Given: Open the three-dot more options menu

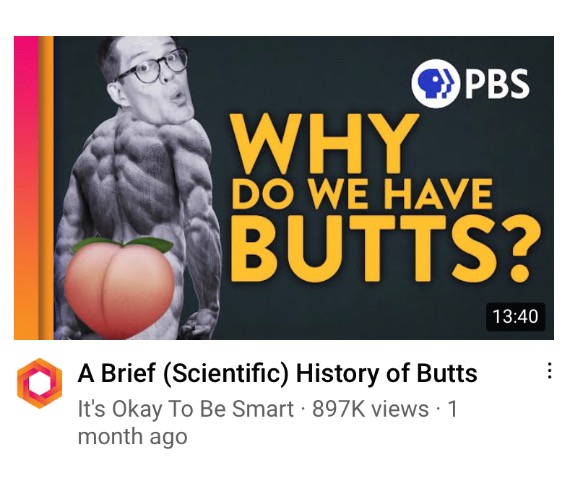Looking at the screenshot, I should coord(550,371).
